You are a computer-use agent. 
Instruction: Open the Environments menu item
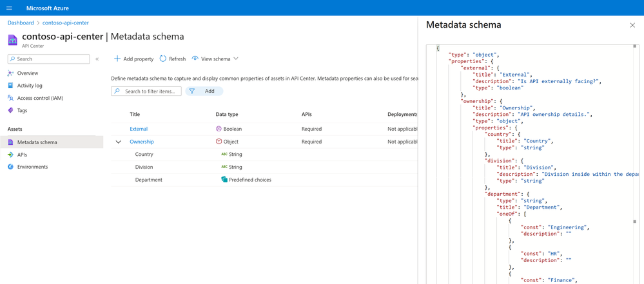tap(32, 167)
